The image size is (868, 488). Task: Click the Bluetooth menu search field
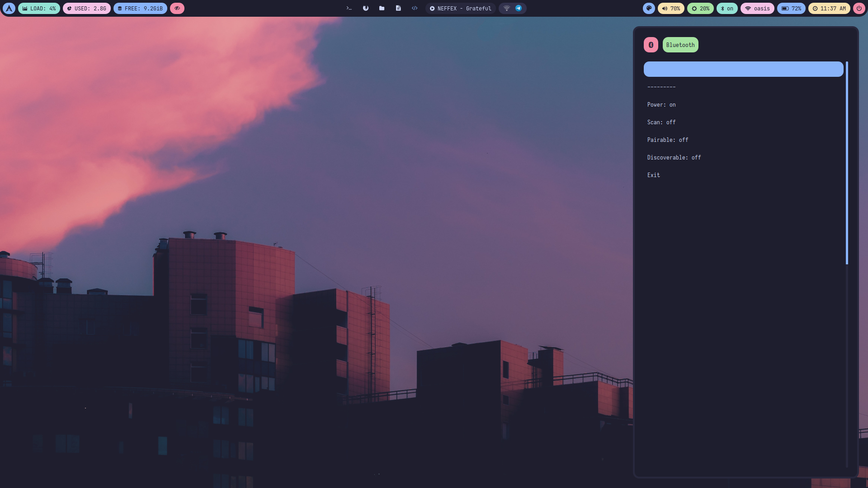point(743,69)
